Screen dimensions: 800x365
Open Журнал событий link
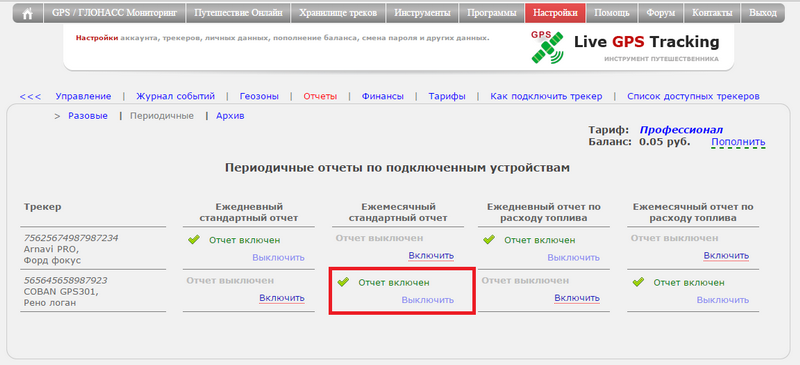176,96
